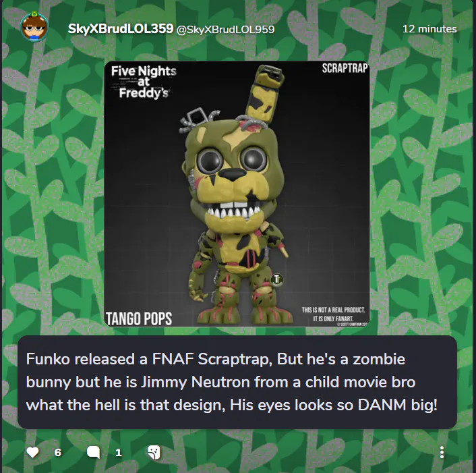
Task: View the 12 minutes timestamp permalink
Action: tap(429, 29)
